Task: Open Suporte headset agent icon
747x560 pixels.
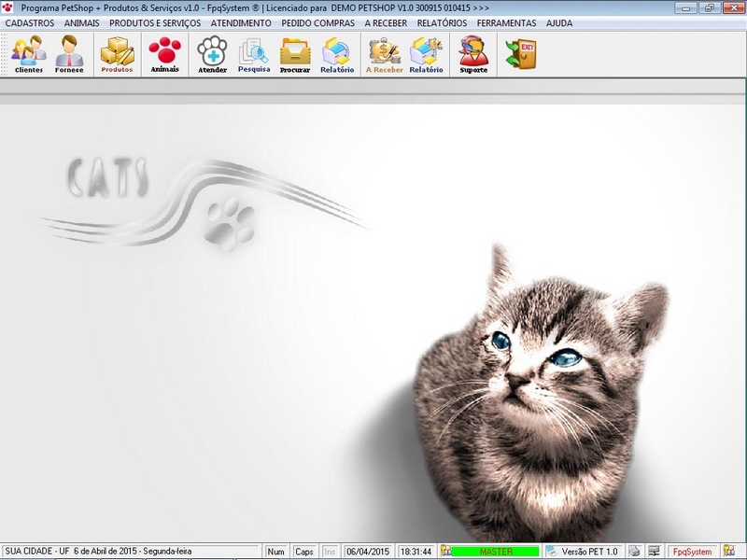Action: (x=473, y=54)
